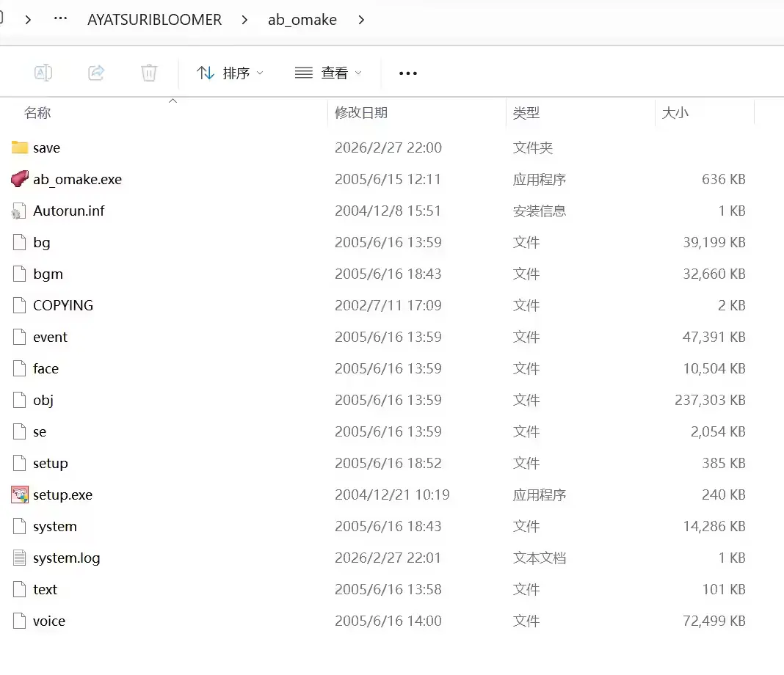Screen dimensions: 784x675
Task: Select the obj file icon
Action: 20,400
